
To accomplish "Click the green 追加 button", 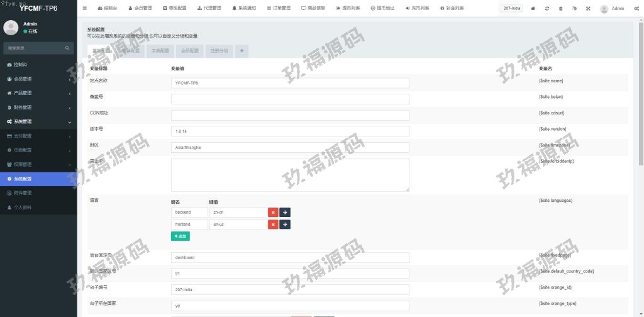I will point(180,236).
